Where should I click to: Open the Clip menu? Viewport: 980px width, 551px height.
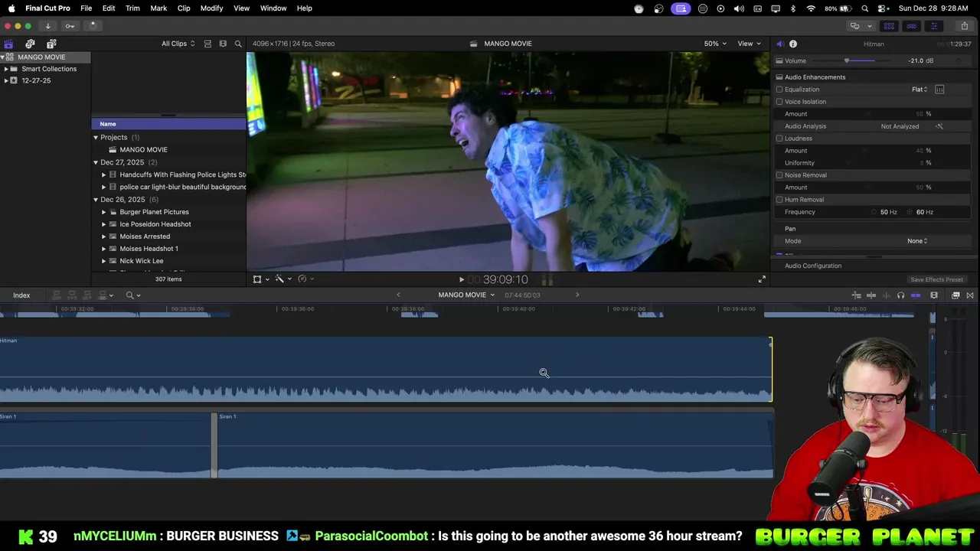point(184,8)
